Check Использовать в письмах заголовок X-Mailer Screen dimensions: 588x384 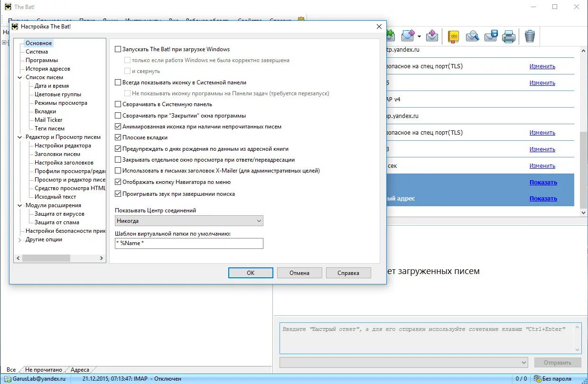coord(118,171)
